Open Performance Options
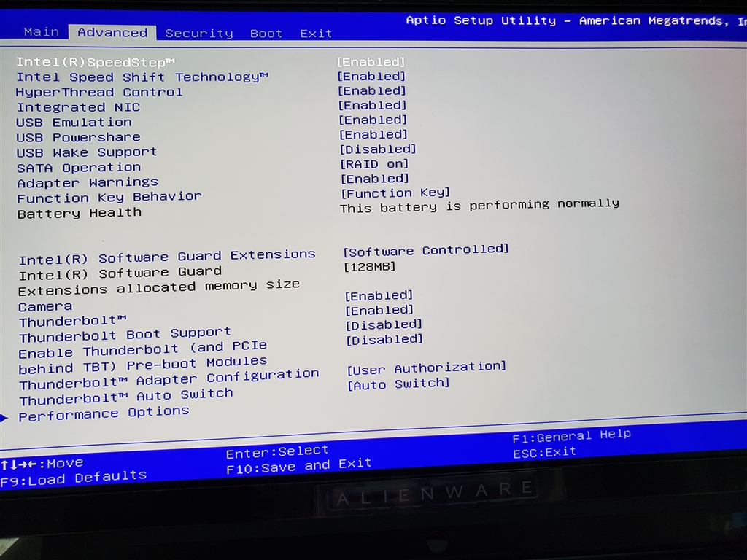 tap(104, 413)
